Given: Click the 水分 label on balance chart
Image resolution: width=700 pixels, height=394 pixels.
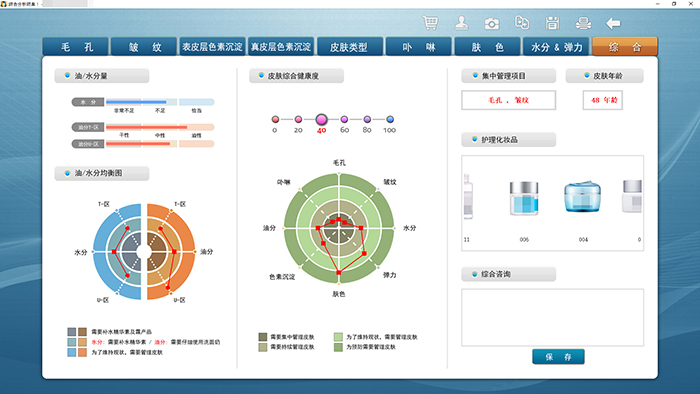Looking at the screenshot, I should coord(80,252).
